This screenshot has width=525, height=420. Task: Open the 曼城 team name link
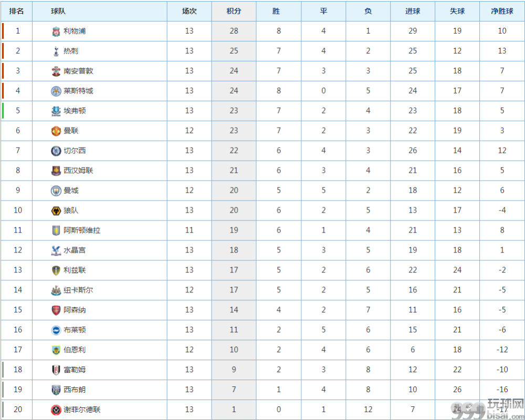[71, 191]
